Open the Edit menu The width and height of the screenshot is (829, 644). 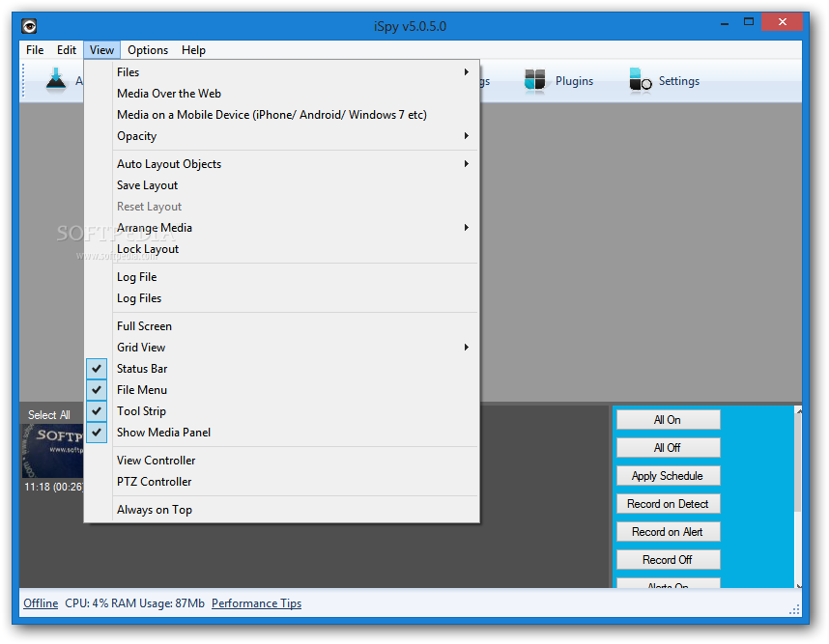point(67,50)
